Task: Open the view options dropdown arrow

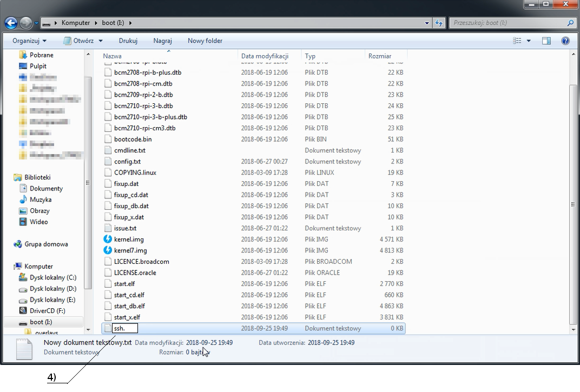Action: coord(529,41)
